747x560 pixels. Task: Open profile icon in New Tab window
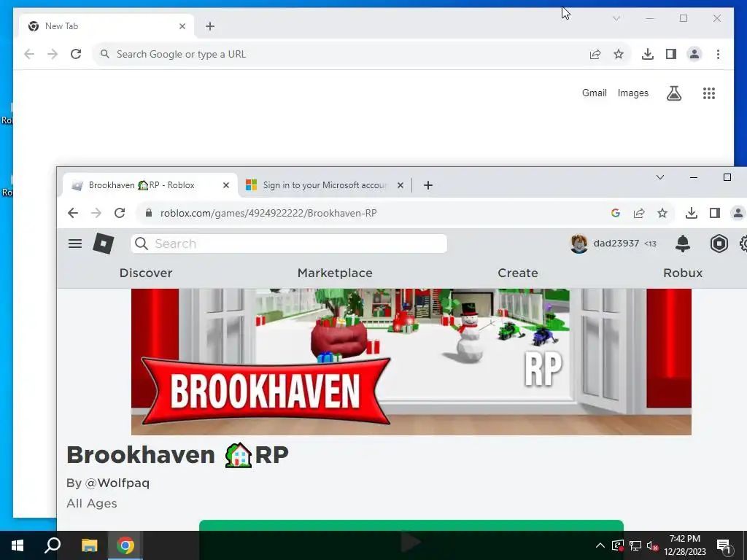point(694,54)
